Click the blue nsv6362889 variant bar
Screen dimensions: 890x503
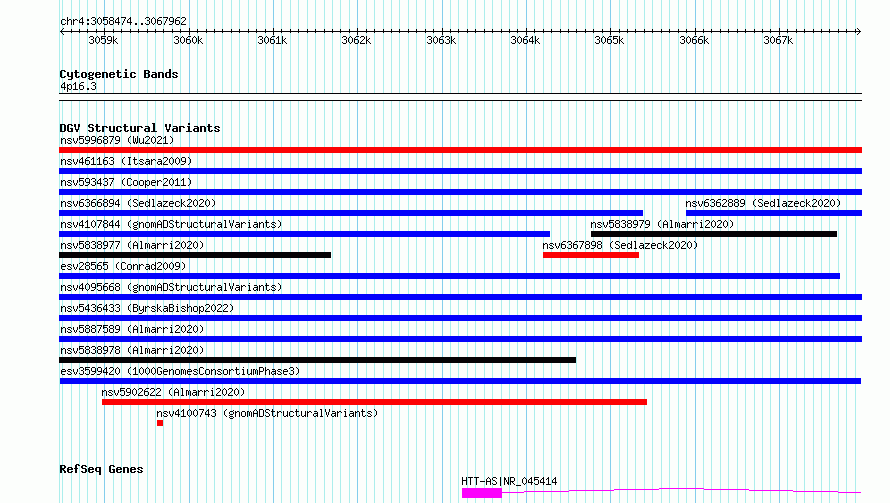(x=774, y=213)
